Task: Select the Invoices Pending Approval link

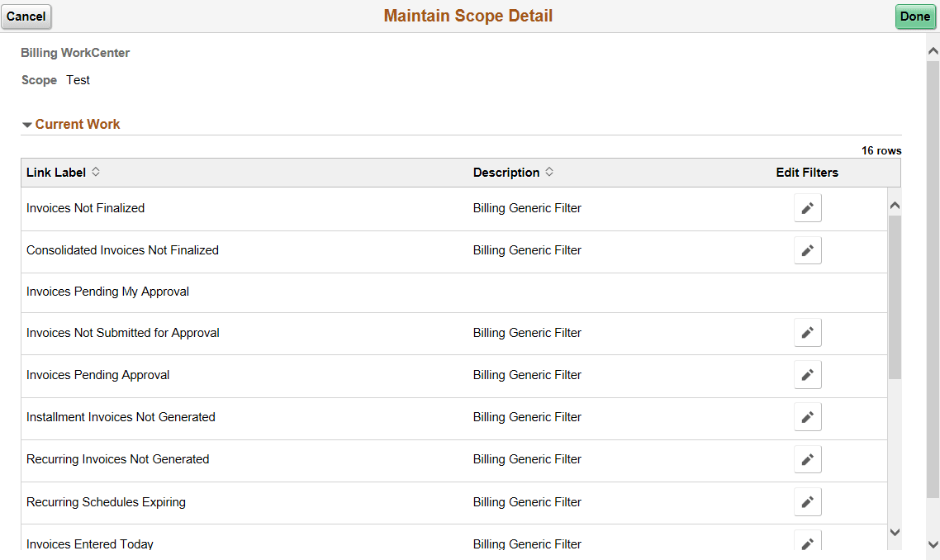Action: tap(97, 374)
